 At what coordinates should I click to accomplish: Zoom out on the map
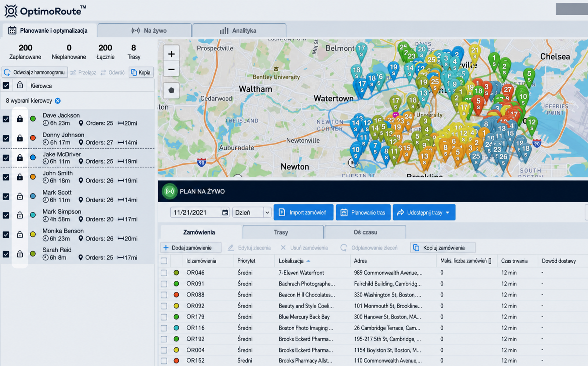pos(171,70)
